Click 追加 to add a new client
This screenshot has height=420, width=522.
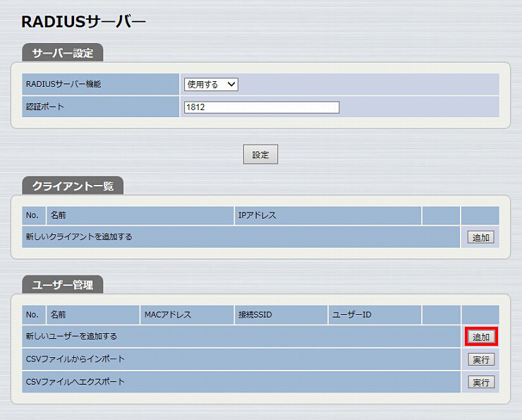click(x=480, y=237)
